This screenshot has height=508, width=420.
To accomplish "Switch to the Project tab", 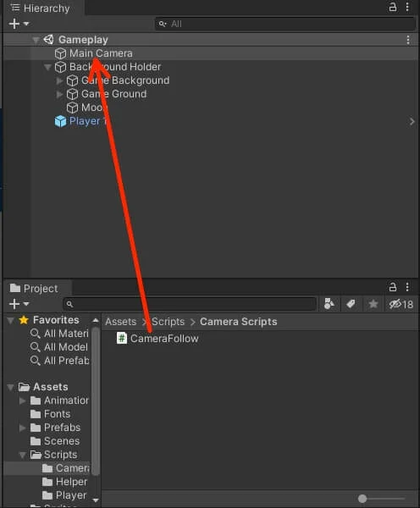I will point(34,289).
